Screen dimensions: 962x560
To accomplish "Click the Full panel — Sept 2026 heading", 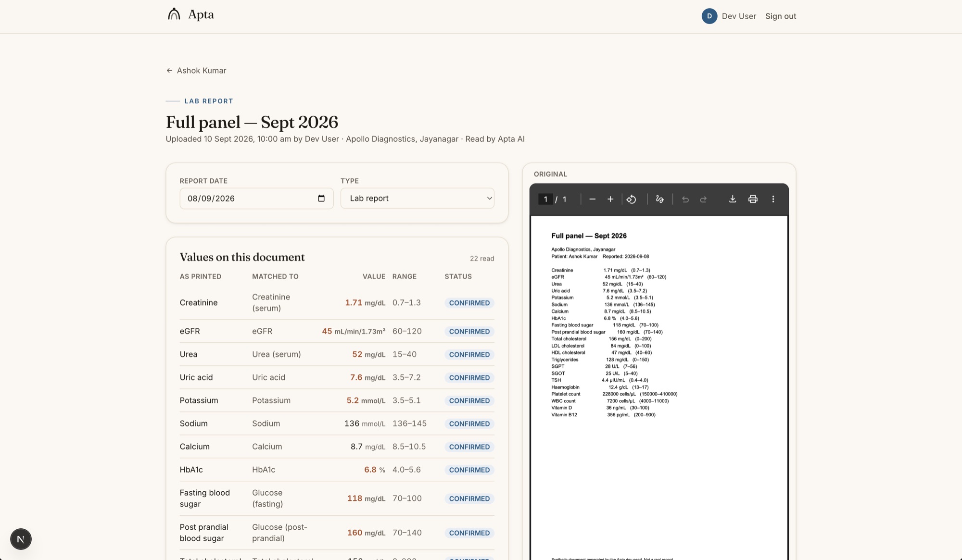I will pyautogui.click(x=252, y=122).
